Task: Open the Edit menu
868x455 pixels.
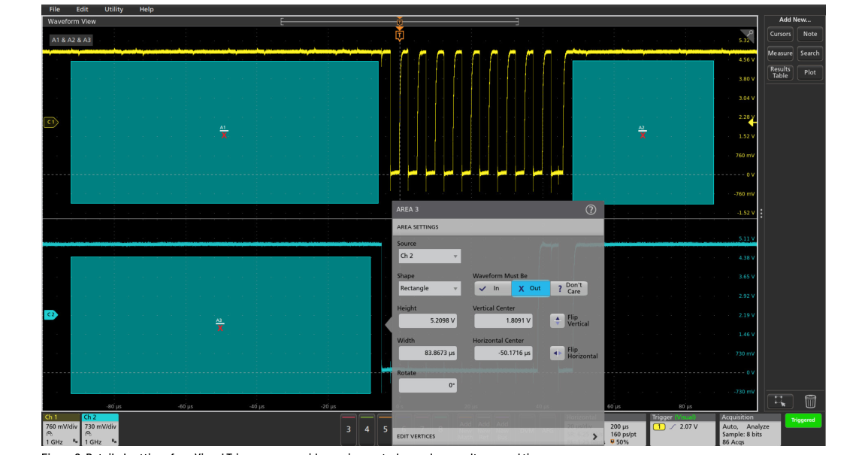Action: click(82, 10)
